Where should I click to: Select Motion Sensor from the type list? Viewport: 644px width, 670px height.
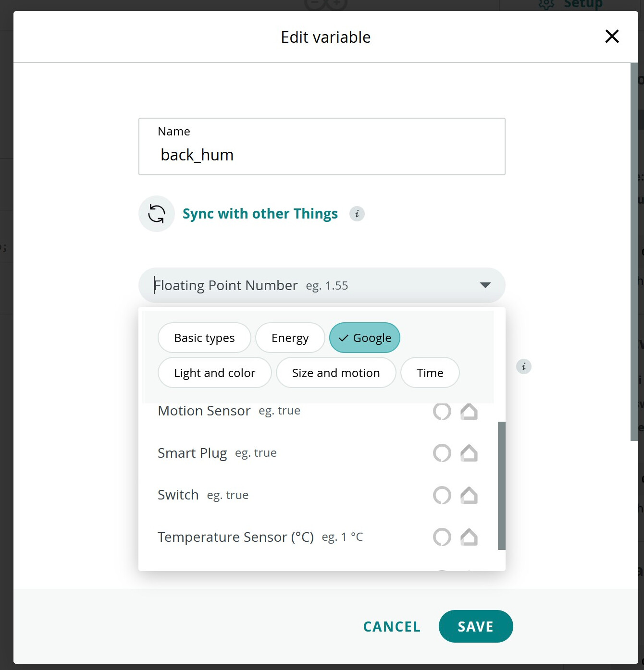[x=204, y=411]
